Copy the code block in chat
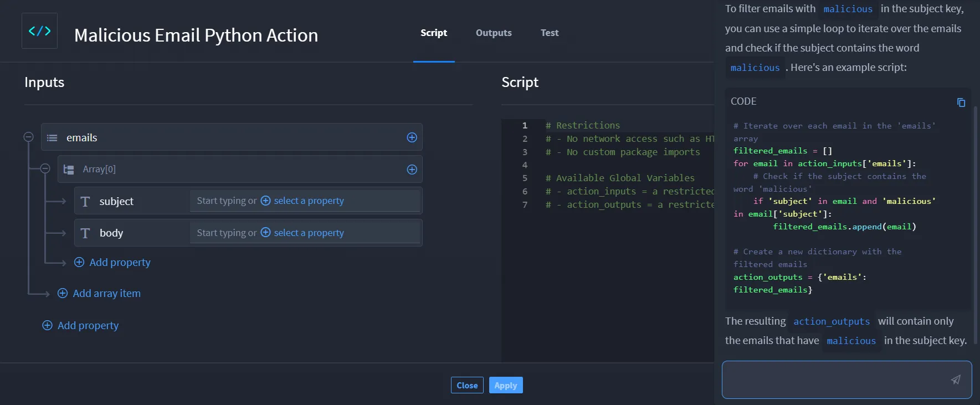Image resolution: width=980 pixels, height=405 pixels. click(961, 102)
